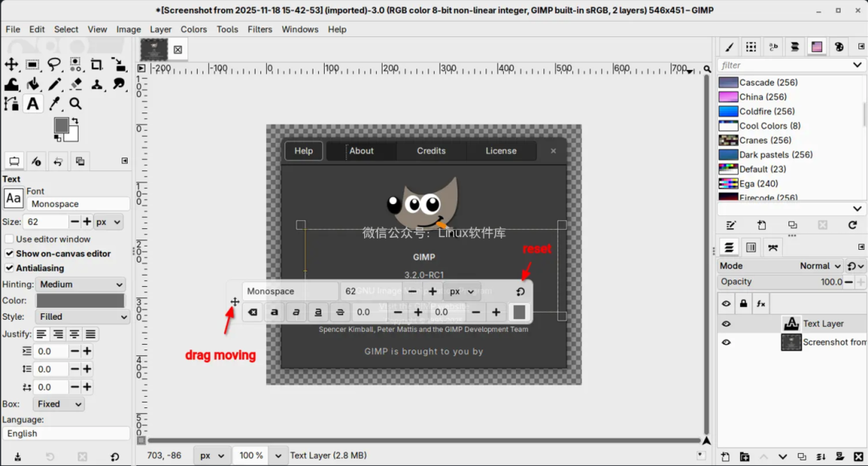
Task: Click the Aa font preview button
Action: point(14,198)
